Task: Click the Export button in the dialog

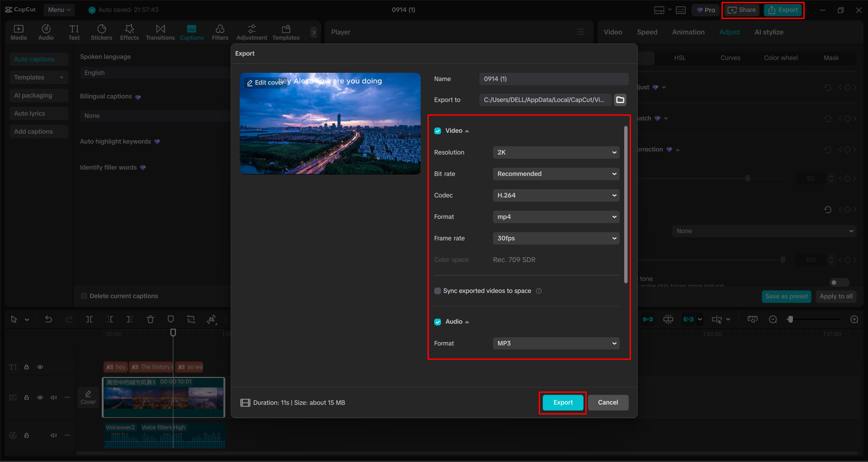Action: (562, 402)
